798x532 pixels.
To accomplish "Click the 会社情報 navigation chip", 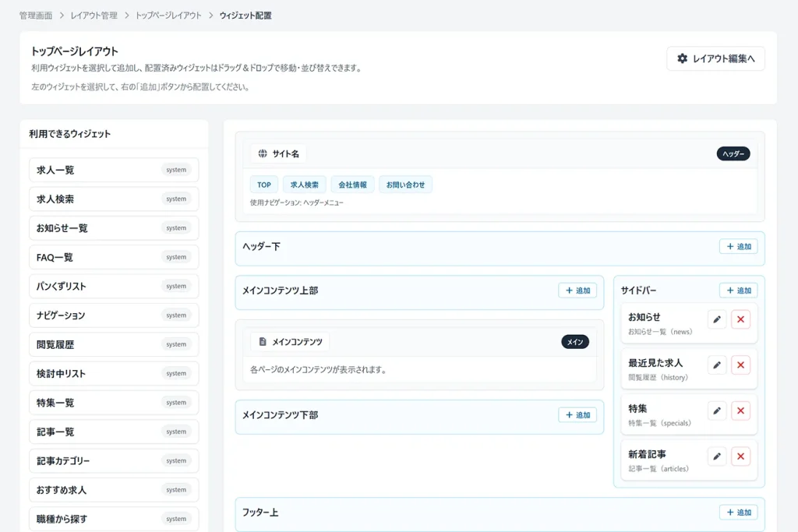I will tap(353, 185).
